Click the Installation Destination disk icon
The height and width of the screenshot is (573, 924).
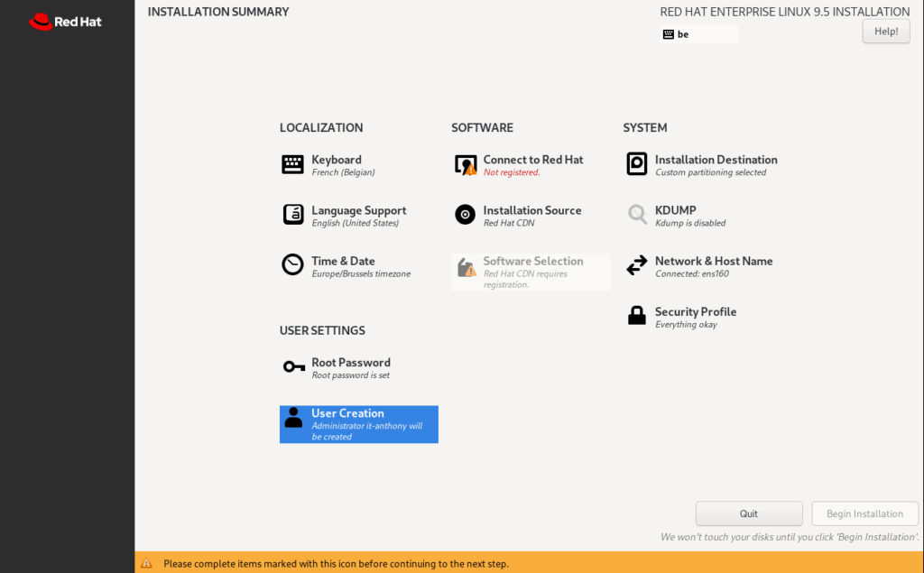coord(637,164)
